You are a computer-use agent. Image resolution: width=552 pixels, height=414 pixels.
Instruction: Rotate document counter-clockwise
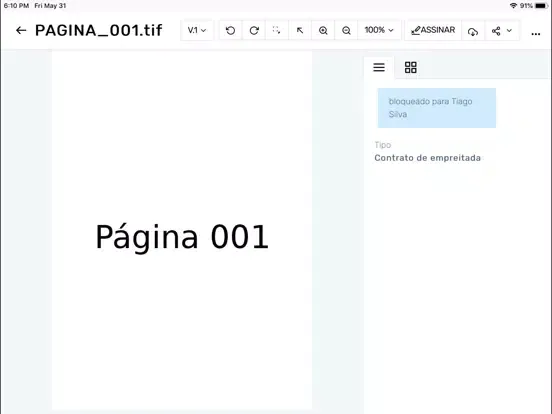coord(231,31)
